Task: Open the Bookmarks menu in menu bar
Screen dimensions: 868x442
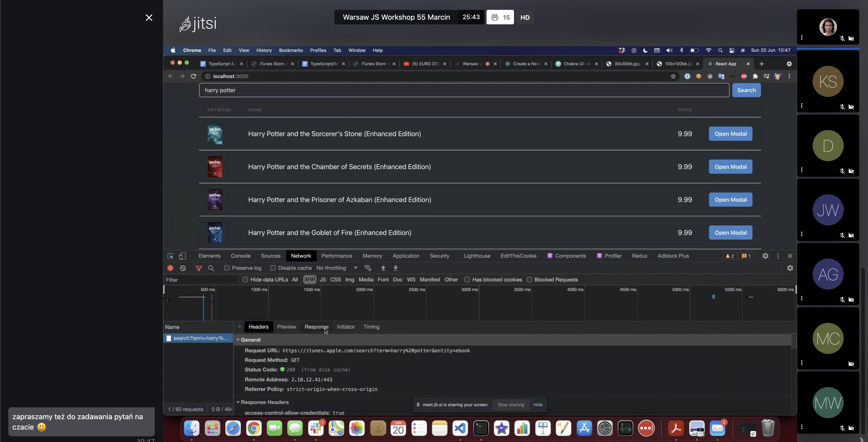Action: point(291,50)
